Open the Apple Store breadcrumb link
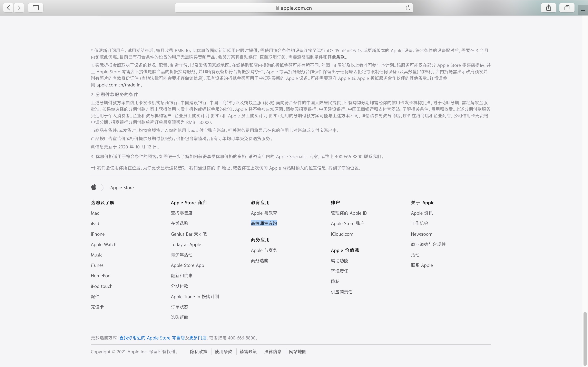Image resolution: width=588 pixels, height=367 pixels. (122, 187)
